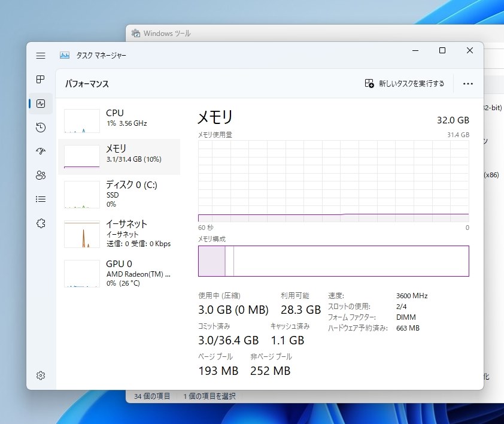Image resolution: width=504 pixels, height=424 pixels.
Task: Open the Users page icon
Action: point(41,175)
